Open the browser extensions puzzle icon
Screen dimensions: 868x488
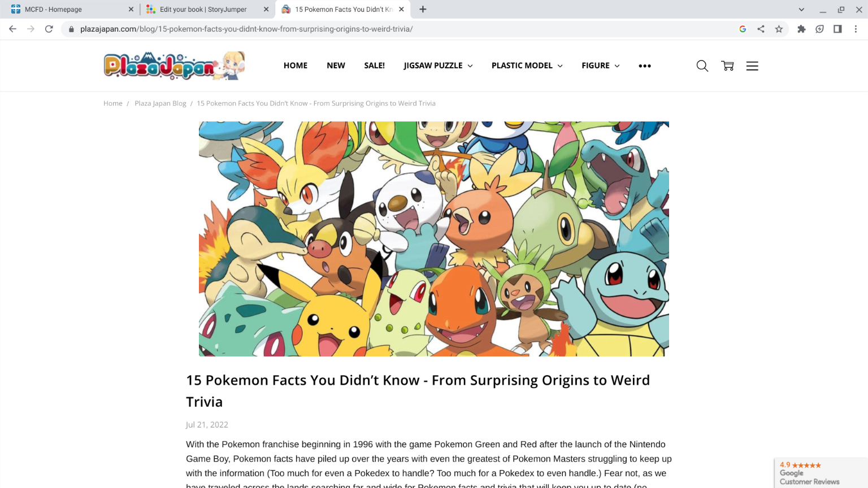pyautogui.click(x=801, y=29)
